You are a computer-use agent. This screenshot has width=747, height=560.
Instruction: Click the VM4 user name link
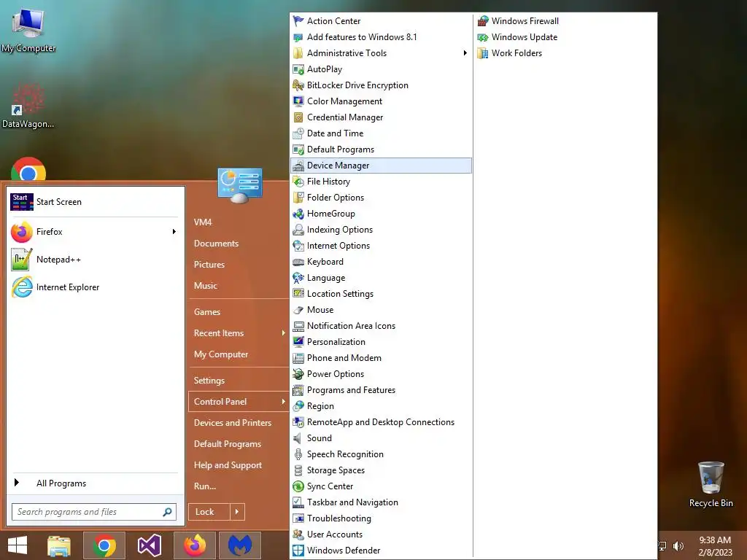click(x=203, y=222)
